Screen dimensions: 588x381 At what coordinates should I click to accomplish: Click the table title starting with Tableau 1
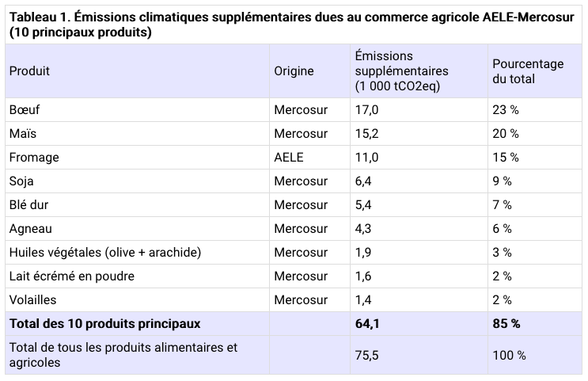point(293,25)
